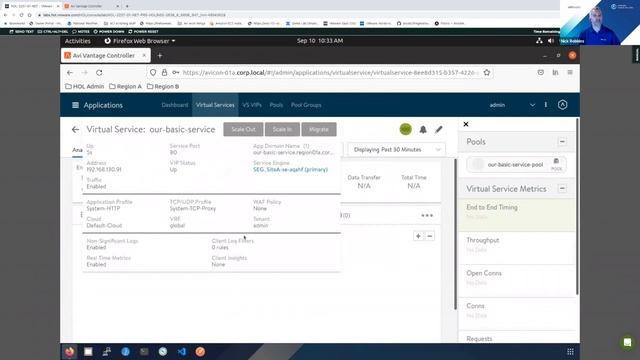Click the volume icon in the top bar
Viewport: 640px width, 360px height.
pyautogui.click(x=551, y=41)
